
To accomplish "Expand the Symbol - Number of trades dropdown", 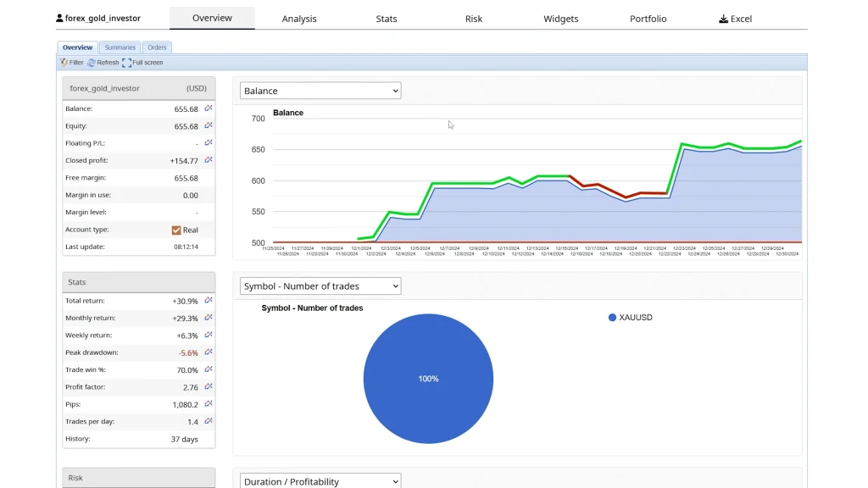I will 320,286.
